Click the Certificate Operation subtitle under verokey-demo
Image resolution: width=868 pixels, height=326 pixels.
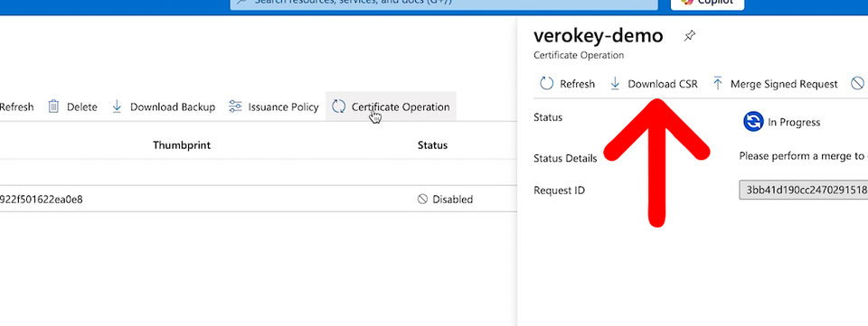pyautogui.click(x=579, y=55)
